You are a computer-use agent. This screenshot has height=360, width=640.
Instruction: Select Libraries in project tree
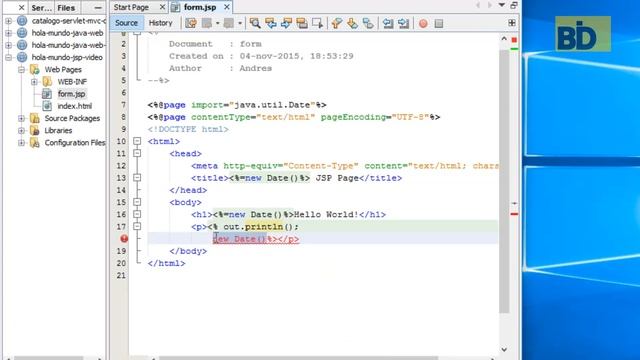pyautogui.click(x=58, y=131)
